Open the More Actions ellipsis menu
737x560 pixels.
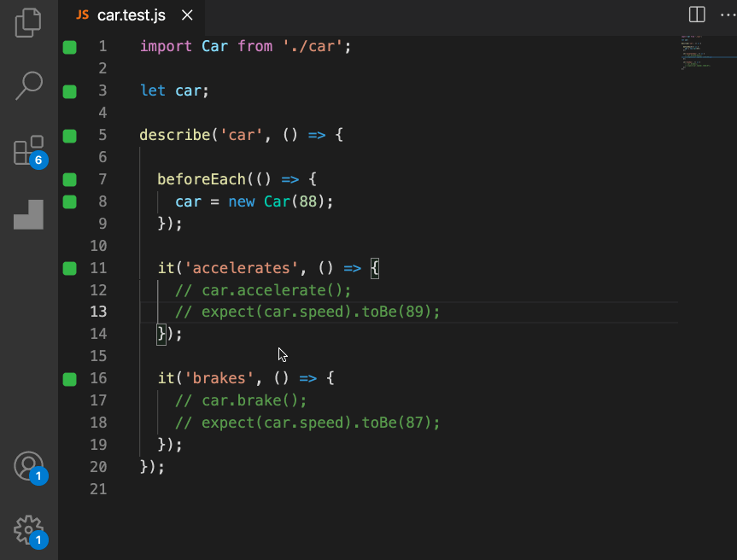726,15
